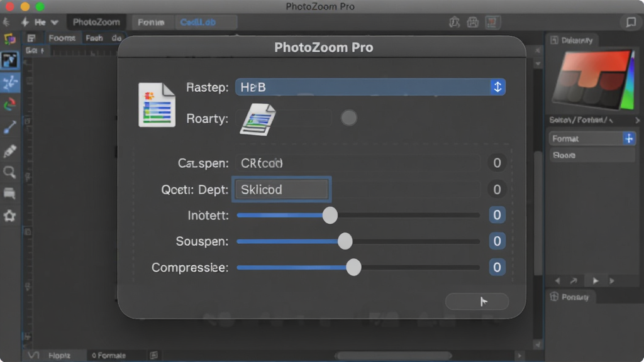Click the color preview thumbnail
Viewport: 644px width, 362px height.
click(x=592, y=80)
